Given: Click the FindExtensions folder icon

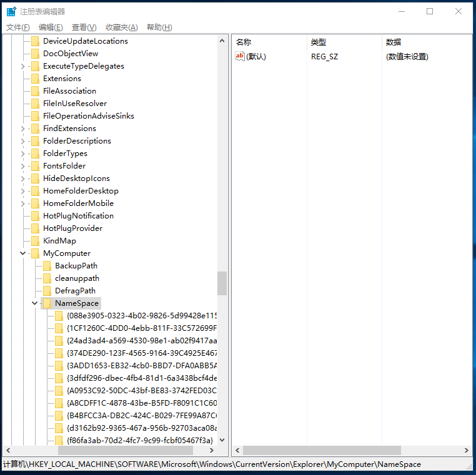Looking at the screenshot, I should pyautogui.click(x=35, y=129).
